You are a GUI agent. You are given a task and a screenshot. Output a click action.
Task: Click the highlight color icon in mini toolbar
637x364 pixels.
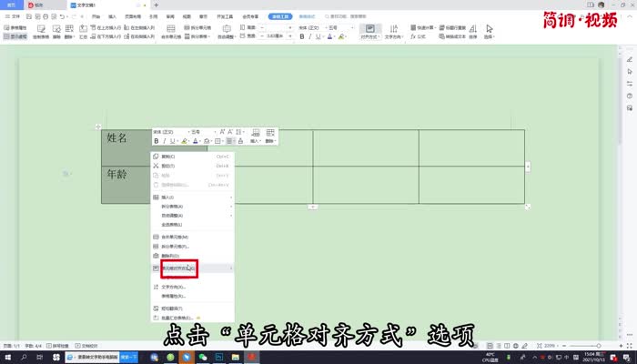click(x=183, y=141)
